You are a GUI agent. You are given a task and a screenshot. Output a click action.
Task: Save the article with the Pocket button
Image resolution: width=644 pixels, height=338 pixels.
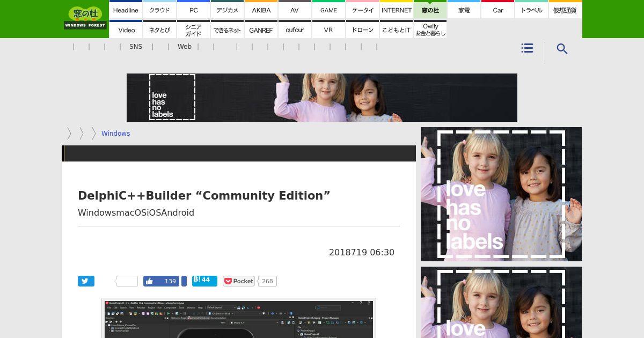pyautogui.click(x=239, y=281)
